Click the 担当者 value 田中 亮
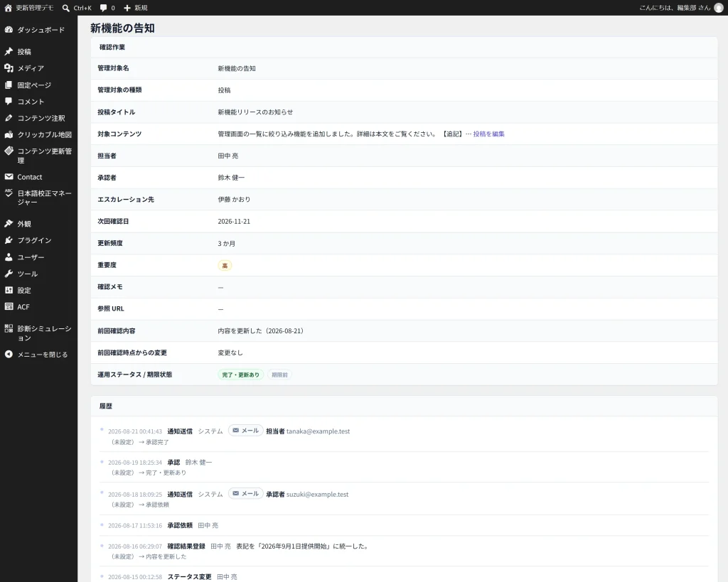728x582 pixels. coord(228,156)
